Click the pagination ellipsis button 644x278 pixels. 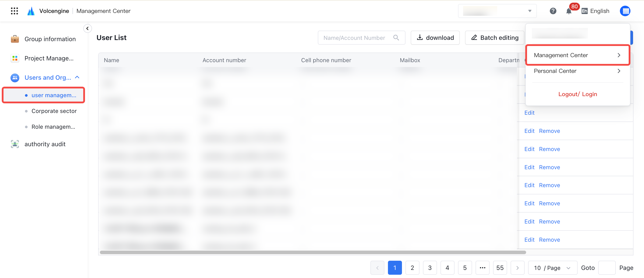click(482, 268)
